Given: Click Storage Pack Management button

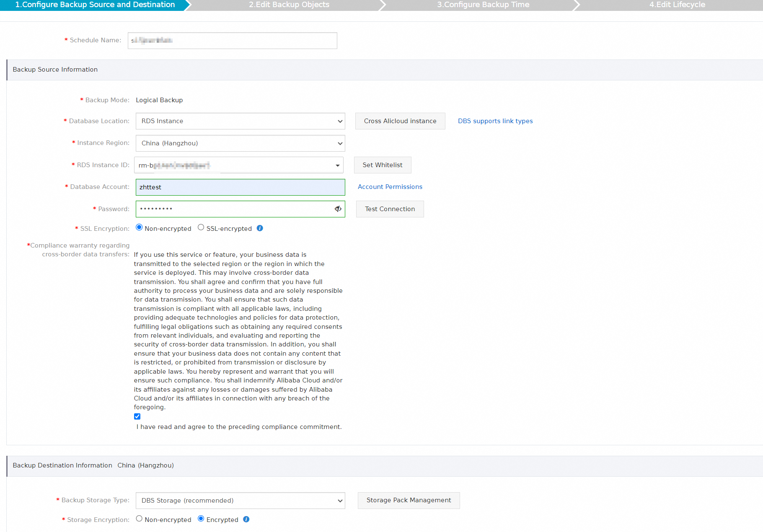Looking at the screenshot, I should point(409,501).
